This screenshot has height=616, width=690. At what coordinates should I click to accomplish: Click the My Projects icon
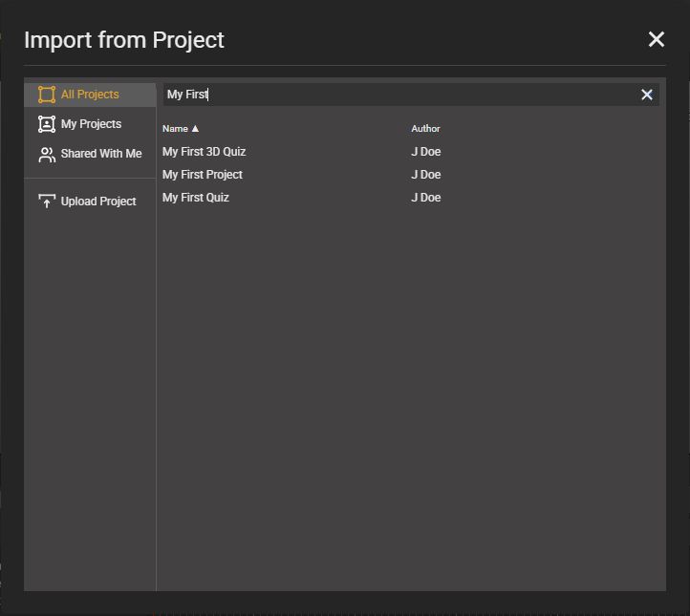pyautogui.click(x=47, y=124)
